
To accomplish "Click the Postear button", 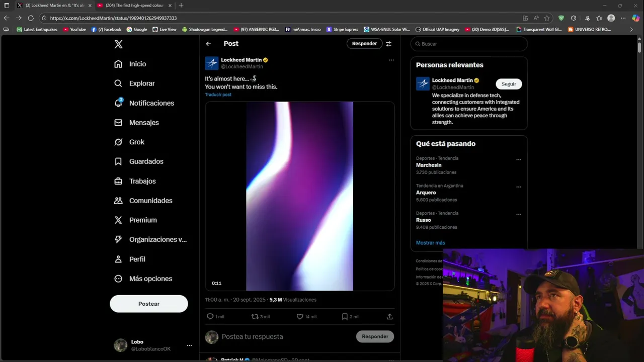I will tap(149, 304).
